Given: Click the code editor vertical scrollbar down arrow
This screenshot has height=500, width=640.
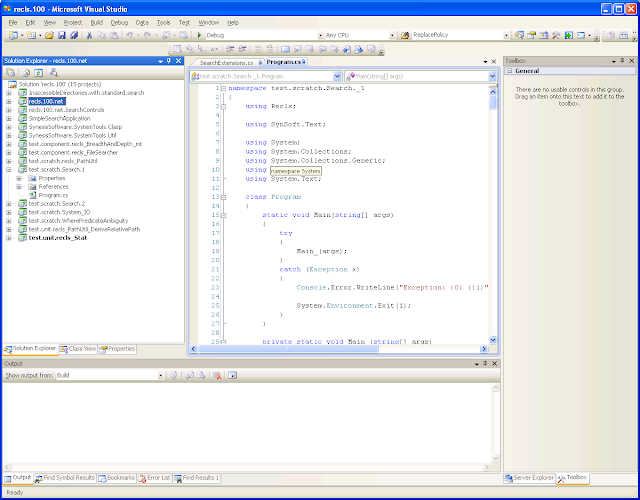Looking at the screenshot, I should (493, 340).
